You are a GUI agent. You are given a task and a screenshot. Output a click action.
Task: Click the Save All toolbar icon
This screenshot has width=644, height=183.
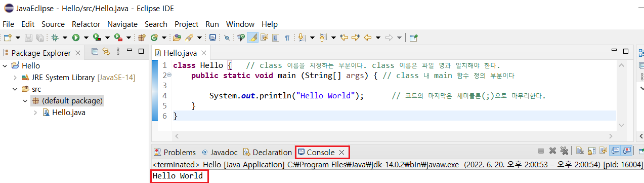click(40, 38)
